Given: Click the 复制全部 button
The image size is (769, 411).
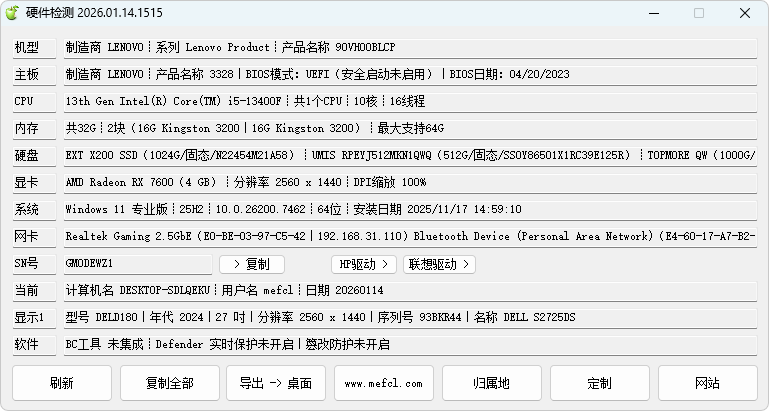Looking at the screenshot, I should click(x=169, y=383).
